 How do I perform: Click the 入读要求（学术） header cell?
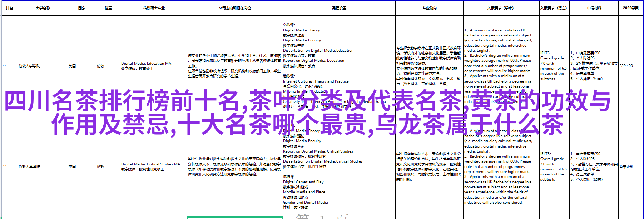[x=501, y=8]
